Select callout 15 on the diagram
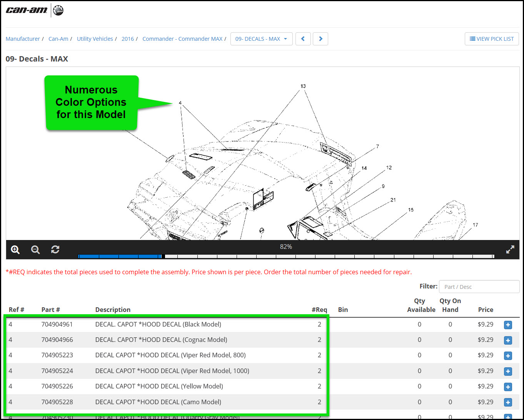 point(411,210)
